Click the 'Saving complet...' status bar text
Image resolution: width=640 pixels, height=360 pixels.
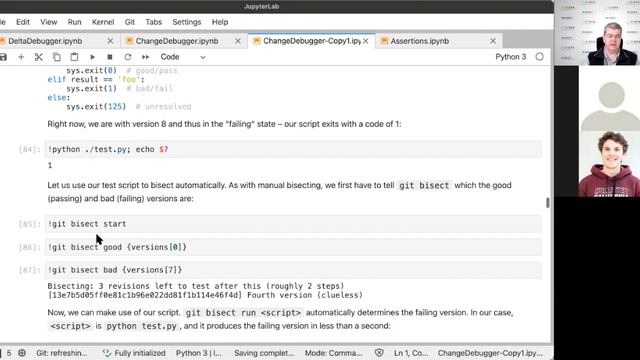[264, 353]
